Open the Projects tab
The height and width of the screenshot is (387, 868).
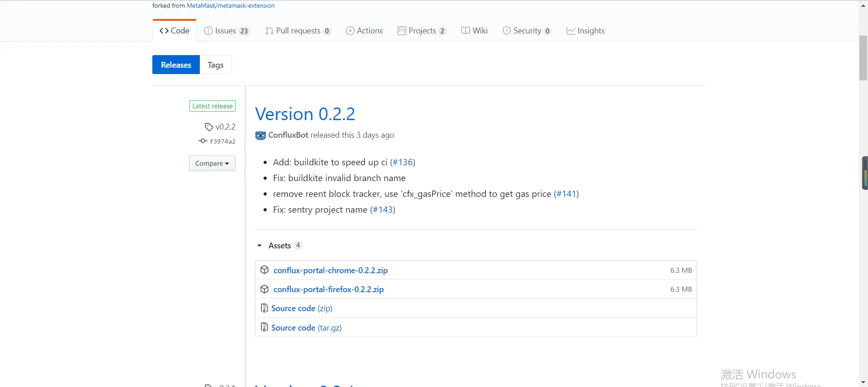[422, 31]
